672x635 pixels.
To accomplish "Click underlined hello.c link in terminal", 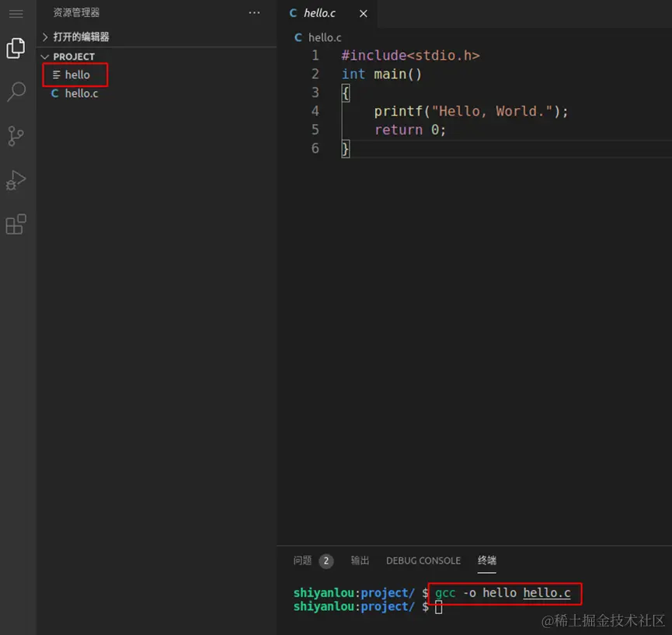I will click(x=547, y=592).
